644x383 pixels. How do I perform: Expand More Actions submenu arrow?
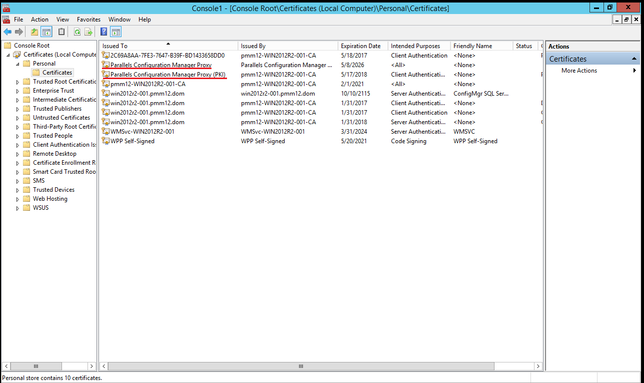point(635,71)
